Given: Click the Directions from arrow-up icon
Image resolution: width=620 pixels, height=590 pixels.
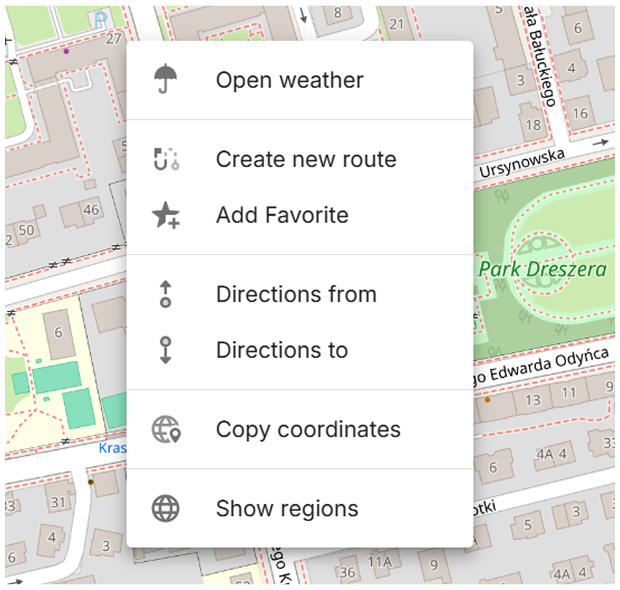Looking at the screenshot, I should [x=166, y=294].
